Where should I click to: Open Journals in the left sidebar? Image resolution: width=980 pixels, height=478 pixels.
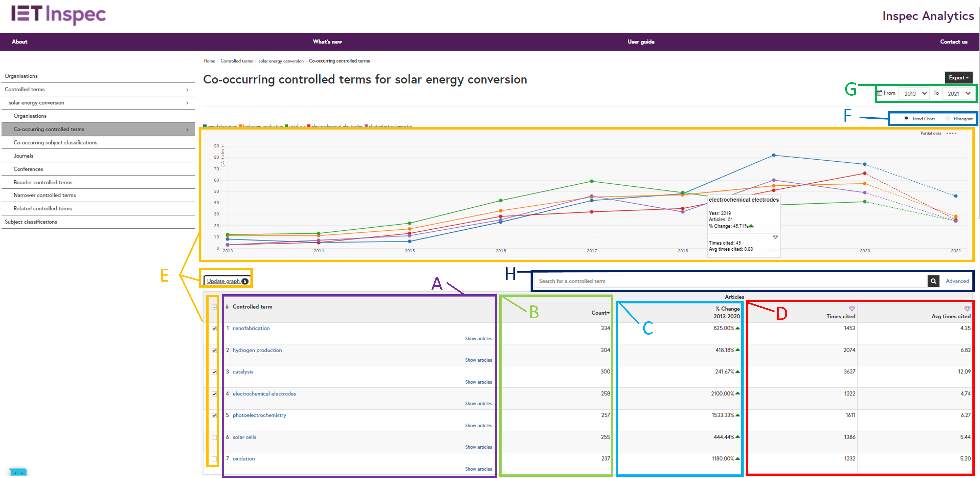[24, 156]
